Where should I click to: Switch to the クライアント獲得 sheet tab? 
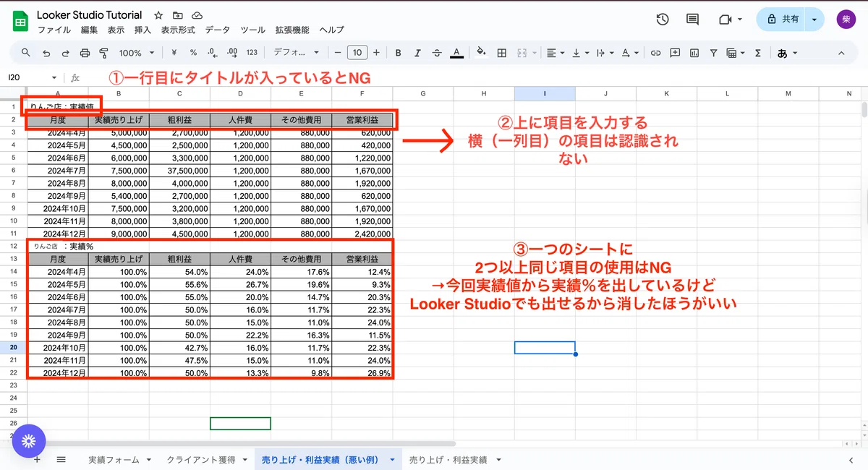(x=207, y=460)
